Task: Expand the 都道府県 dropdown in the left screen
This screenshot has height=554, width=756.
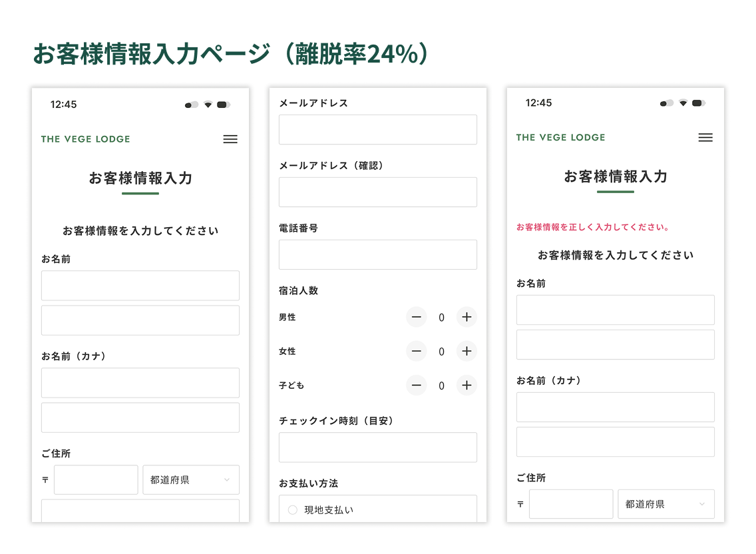Action: point(191,479)
